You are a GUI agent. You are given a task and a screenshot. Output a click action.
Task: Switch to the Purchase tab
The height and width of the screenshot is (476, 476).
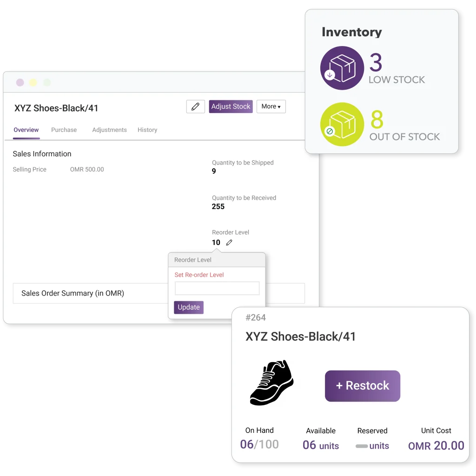pyautogui.click(x=64, y=130)
